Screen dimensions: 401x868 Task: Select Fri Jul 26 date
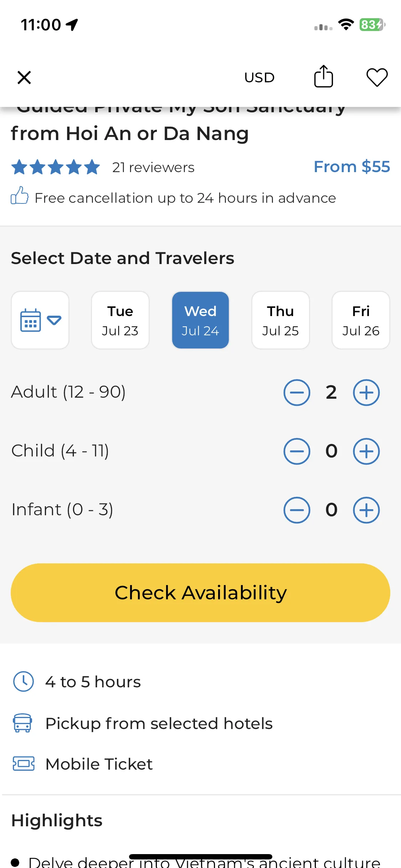pyautogui.click(x=361, y=320)
